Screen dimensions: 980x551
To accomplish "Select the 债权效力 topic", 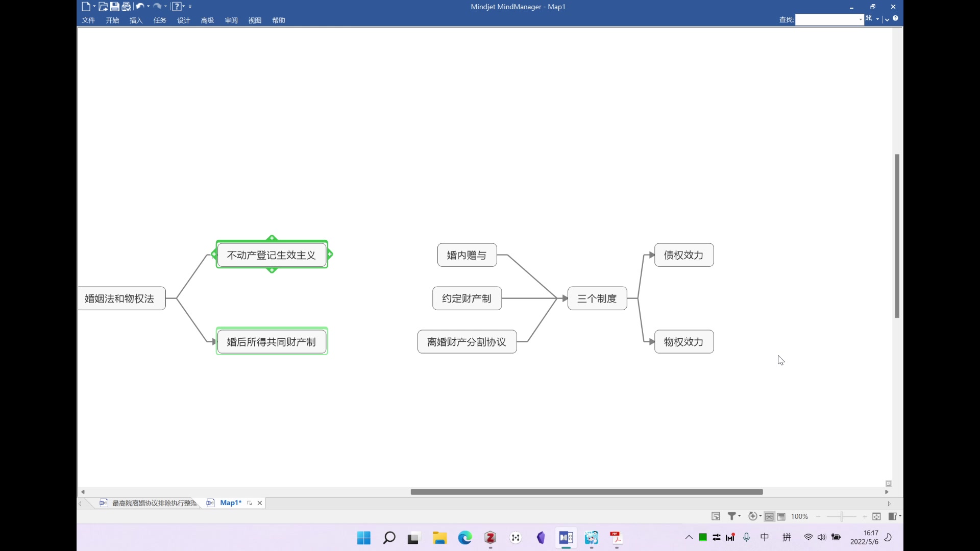I will [684, 255].
